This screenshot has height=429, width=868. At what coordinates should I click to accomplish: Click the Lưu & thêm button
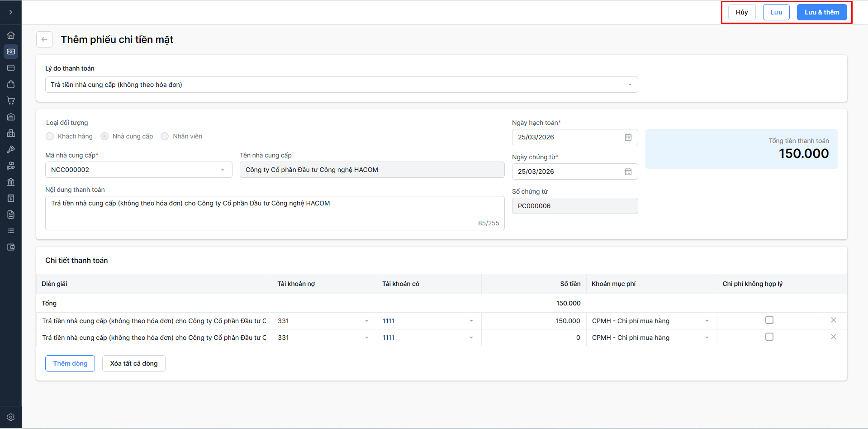(x=821, y=12)
